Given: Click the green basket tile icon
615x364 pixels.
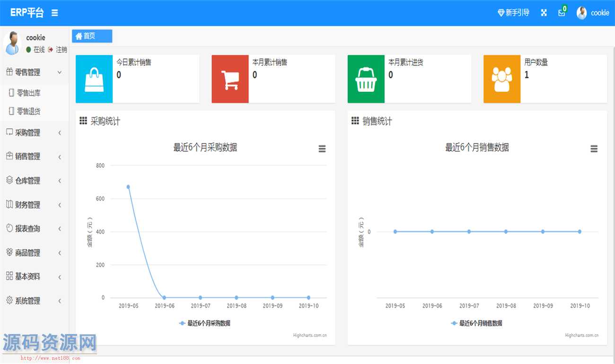Looking at the screenshot, I should tap(366, 79).
